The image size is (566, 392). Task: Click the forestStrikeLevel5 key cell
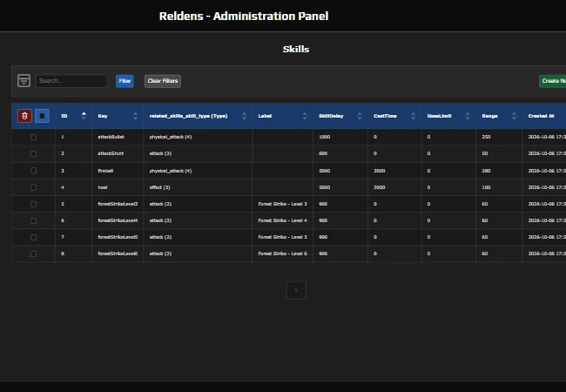(118, 237)
